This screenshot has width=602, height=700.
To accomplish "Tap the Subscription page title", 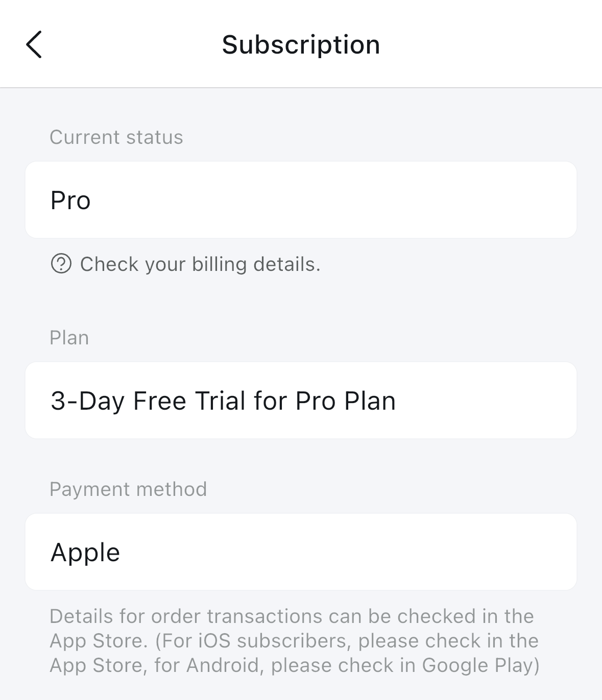I will (x=301, y=45).
